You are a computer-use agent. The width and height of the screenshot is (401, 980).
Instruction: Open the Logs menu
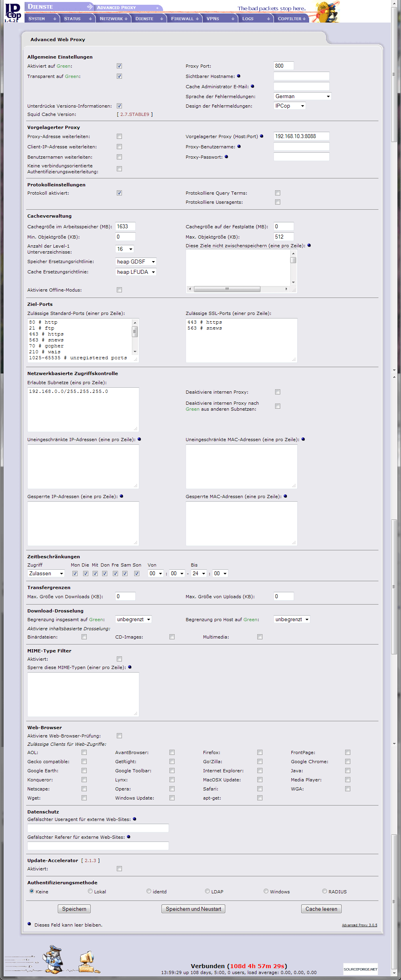pos(256,19)
